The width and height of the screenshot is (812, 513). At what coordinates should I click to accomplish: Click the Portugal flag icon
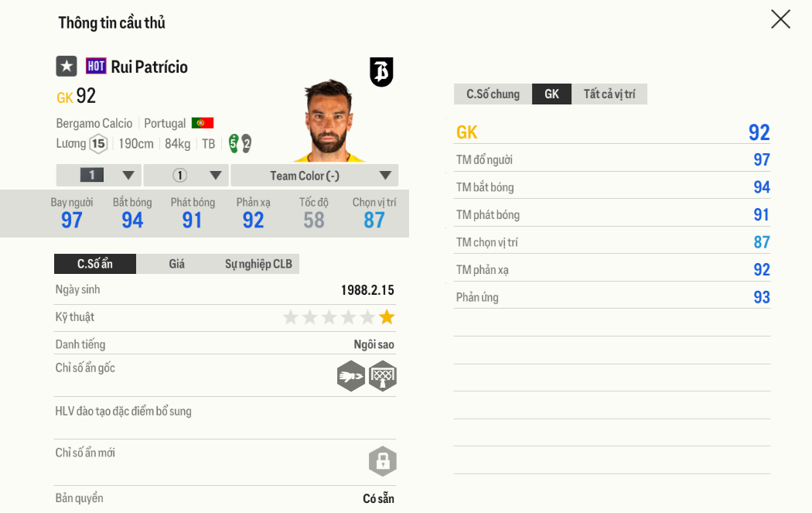(x=203, y=123)
